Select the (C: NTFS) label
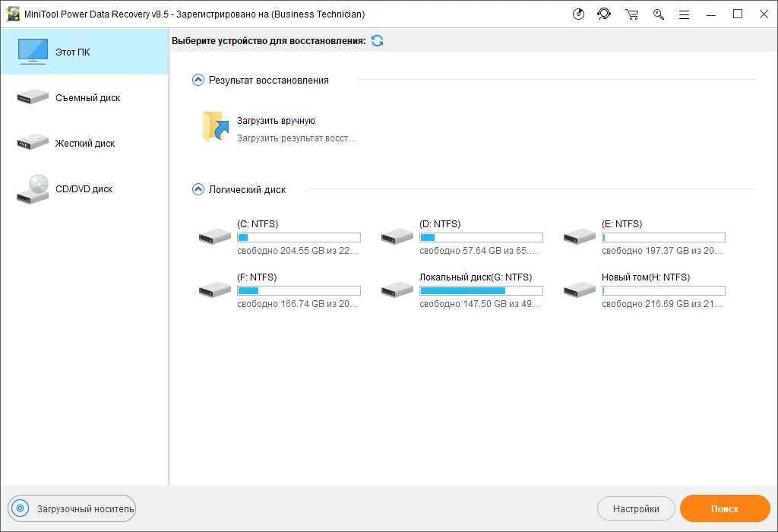Screen dimensions: 778x532 258,223
